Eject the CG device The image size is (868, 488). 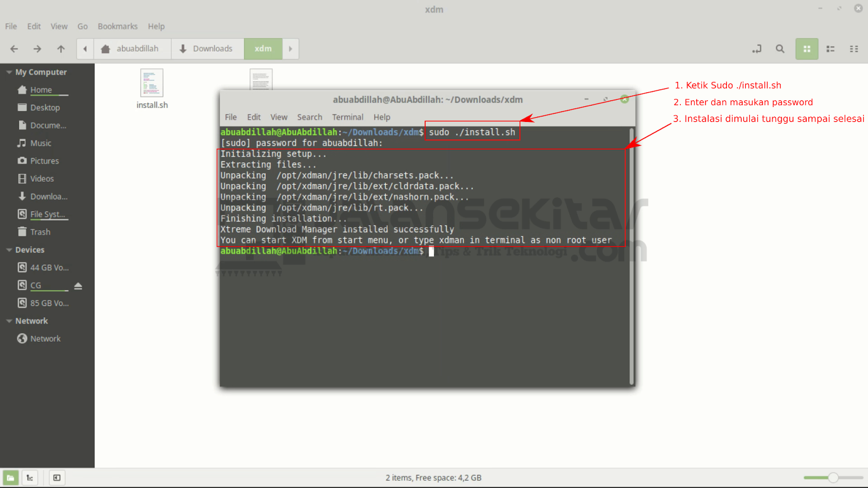pyautogui.click(x=78, y=286)
